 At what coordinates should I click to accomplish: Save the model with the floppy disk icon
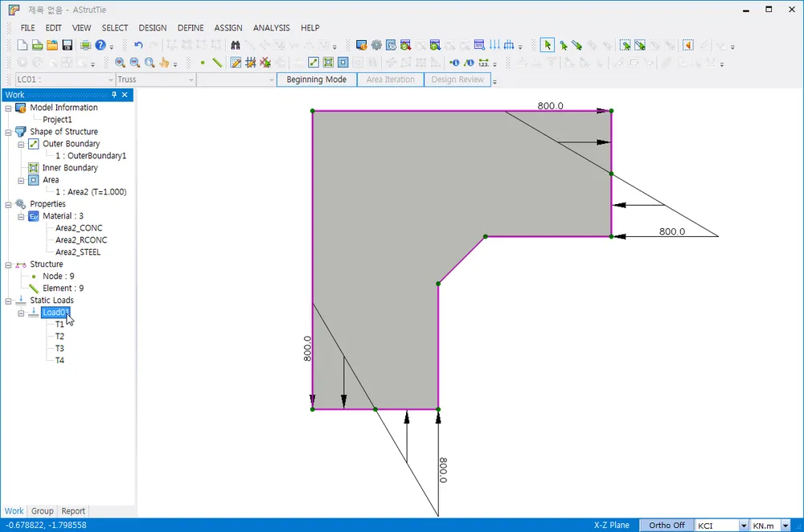pyautogui.click(x=68, y=45)
